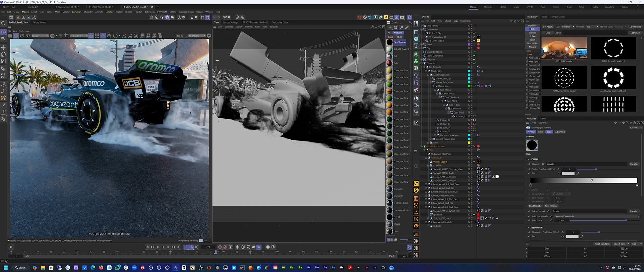644x272 pixels.
Task: Toggle Volume Loader enable checkmark
Action: coord(474,162)
